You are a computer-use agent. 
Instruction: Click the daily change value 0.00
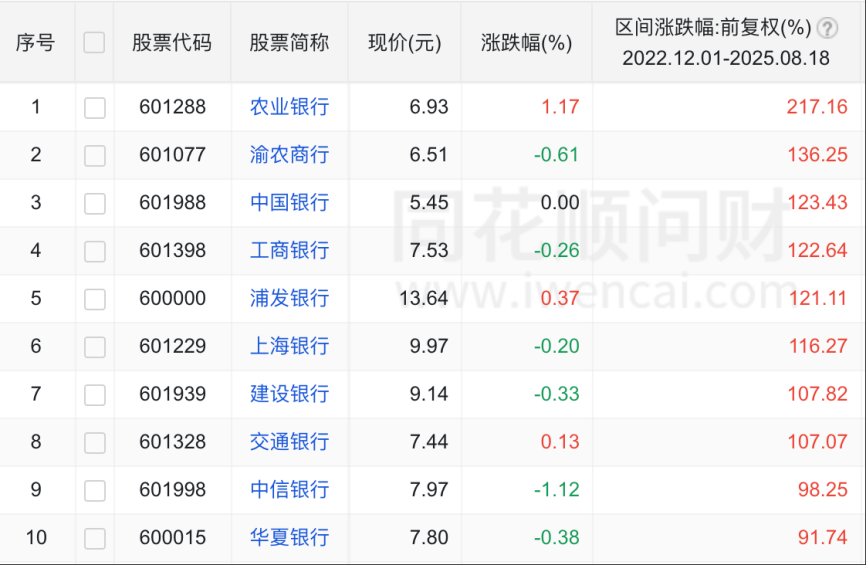pyautogui.click(x=560, y=202)
